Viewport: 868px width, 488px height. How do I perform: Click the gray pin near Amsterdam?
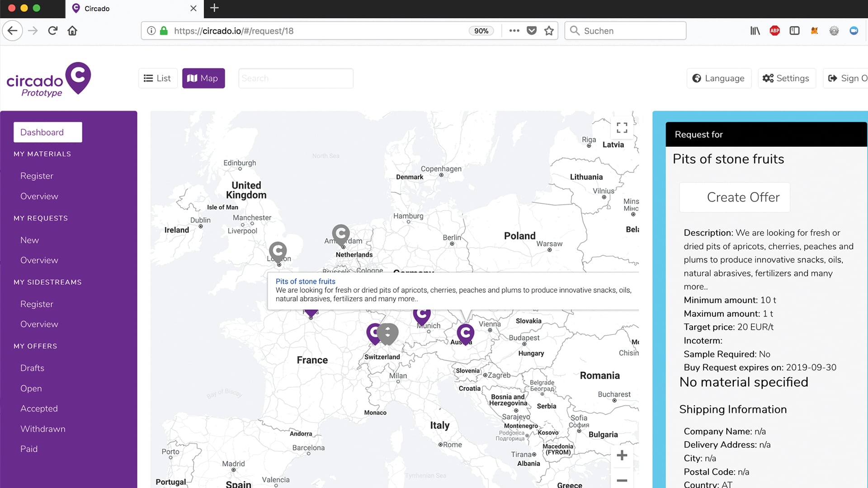[341, 234]
